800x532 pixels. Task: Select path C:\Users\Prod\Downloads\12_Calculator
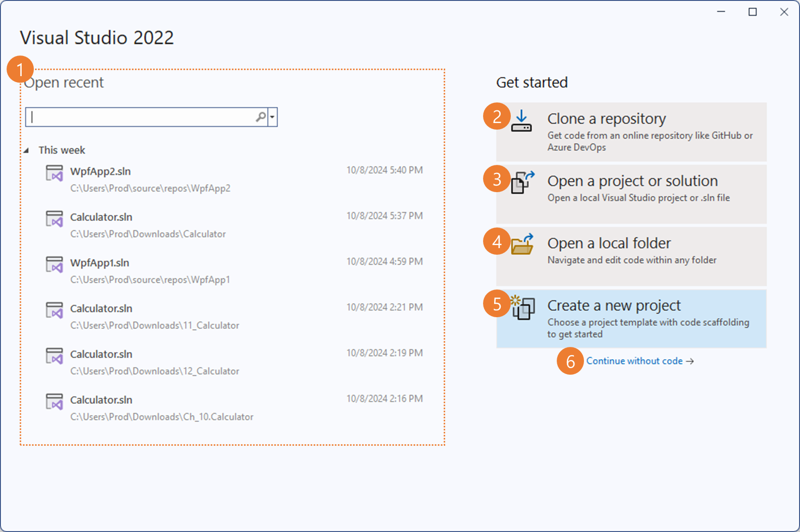click(154, 371)
